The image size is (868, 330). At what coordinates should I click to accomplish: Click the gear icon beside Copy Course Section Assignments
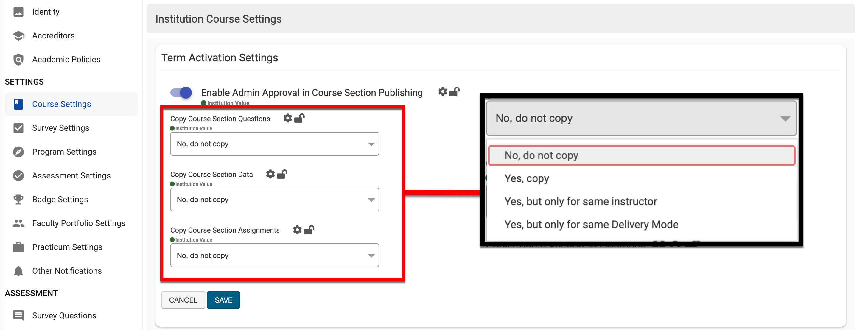(297, 230)
